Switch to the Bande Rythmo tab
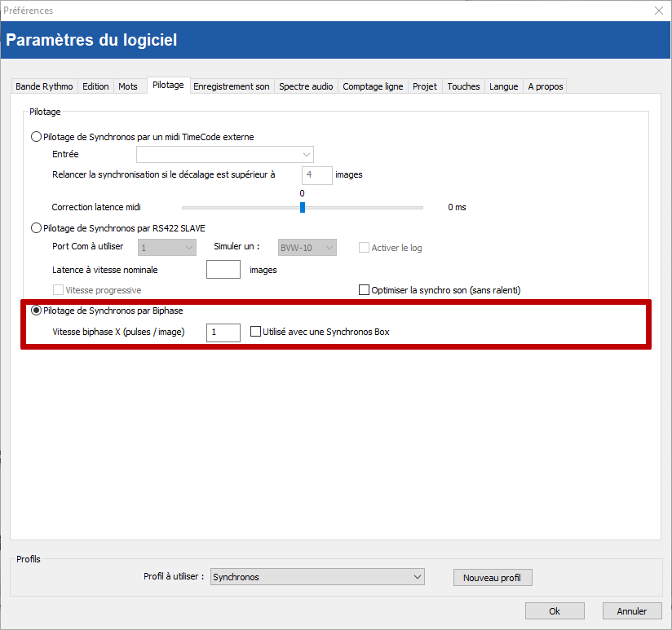This screenshot has height=630, width=672. tap(44, 86)
